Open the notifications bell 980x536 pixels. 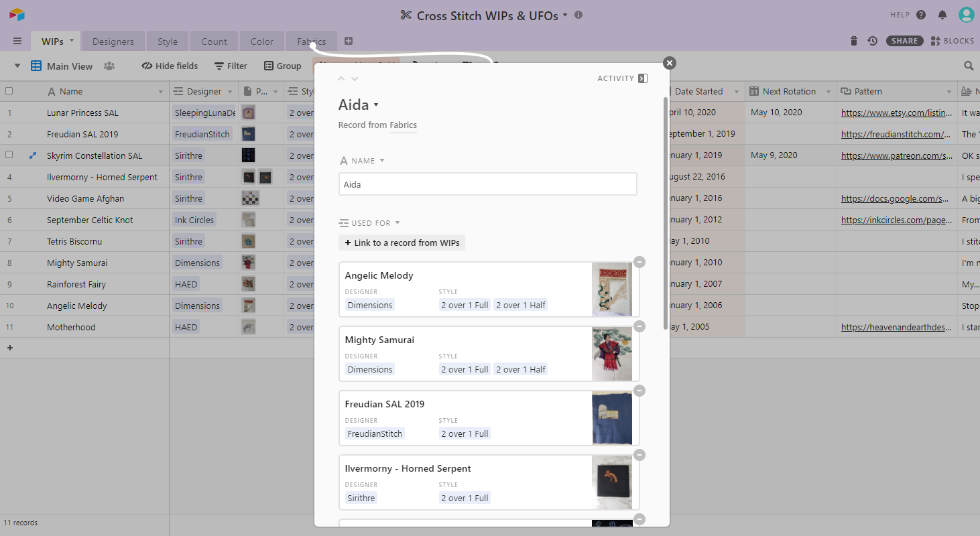tap(941, 13)
